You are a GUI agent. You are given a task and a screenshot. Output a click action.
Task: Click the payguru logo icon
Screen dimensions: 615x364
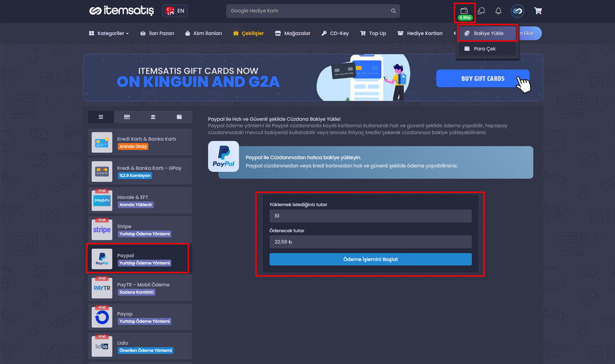(x=102, y=201)
